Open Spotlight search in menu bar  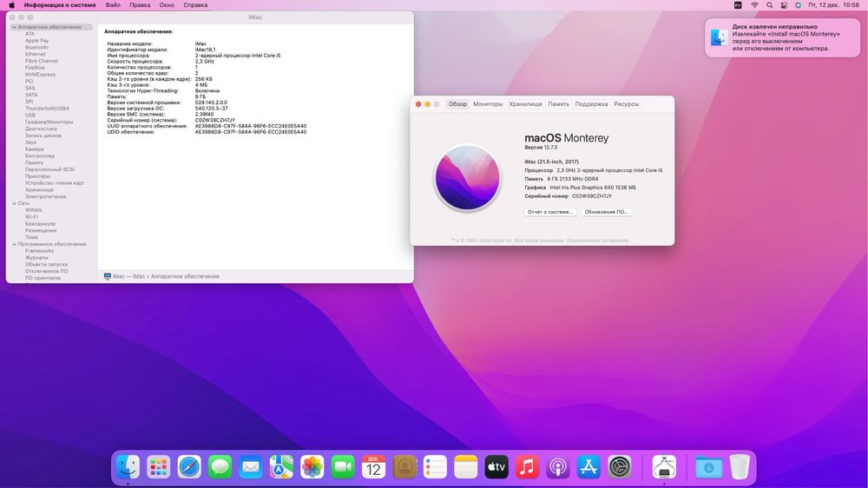(x=769, y=5)
